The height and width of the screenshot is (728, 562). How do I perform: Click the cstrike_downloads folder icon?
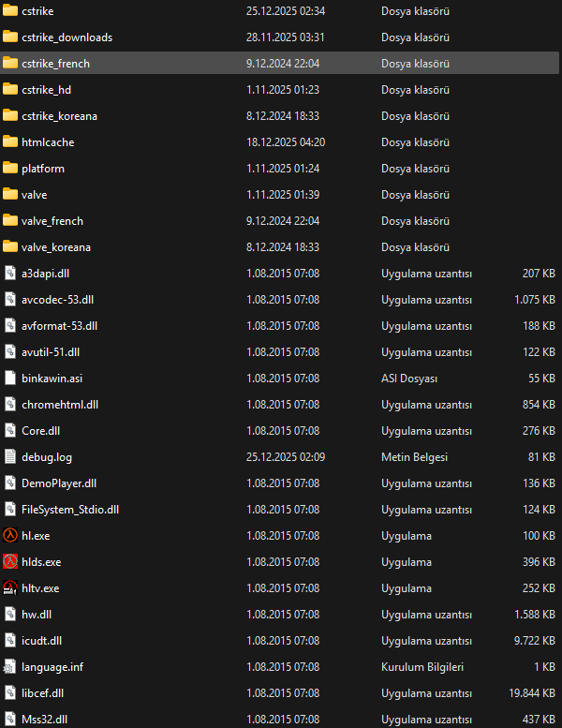coord(10,37)
